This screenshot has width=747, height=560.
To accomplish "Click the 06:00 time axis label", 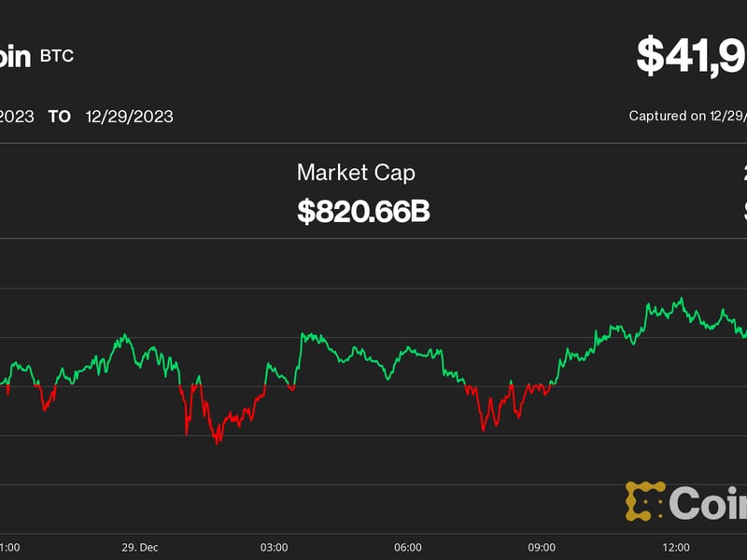I will coord(408,547).
